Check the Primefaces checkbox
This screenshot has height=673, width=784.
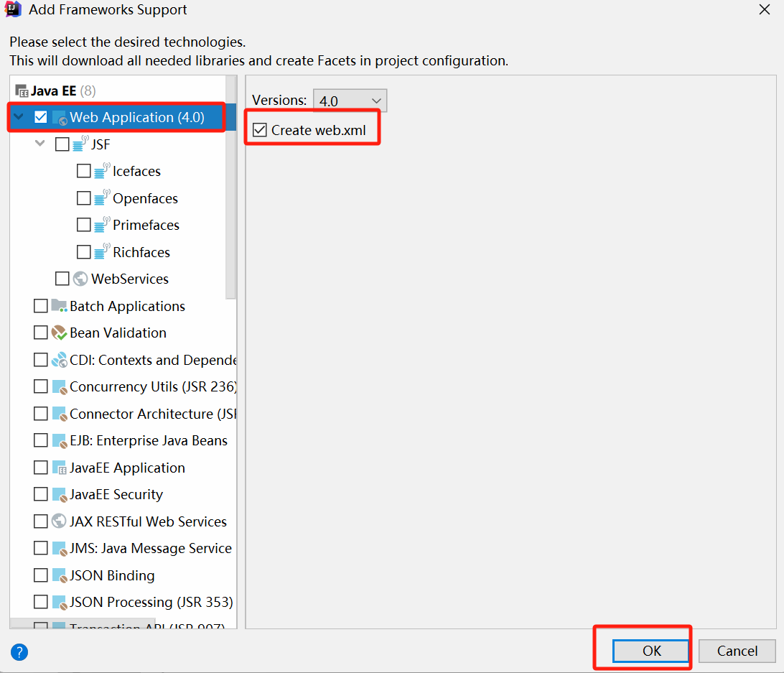(x=83, y=225)
